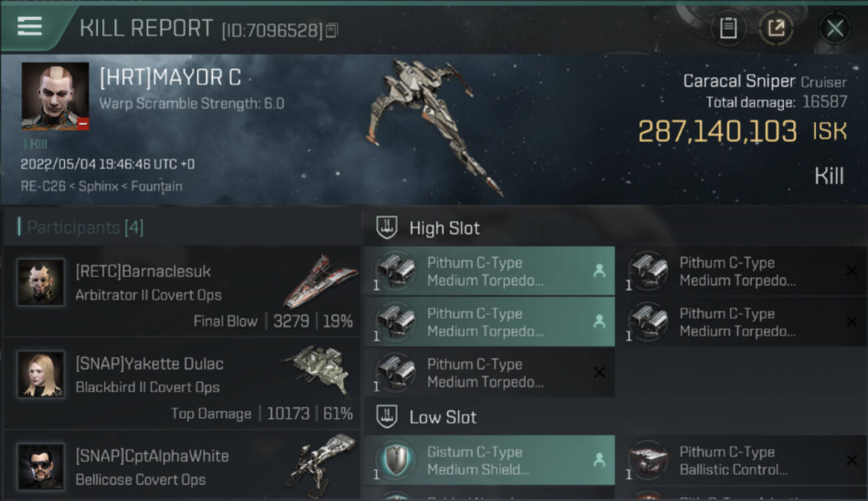Select the Pithum C-Type Ballistic Control module
The width and height of the screenshot is (868, 501).
742,460
